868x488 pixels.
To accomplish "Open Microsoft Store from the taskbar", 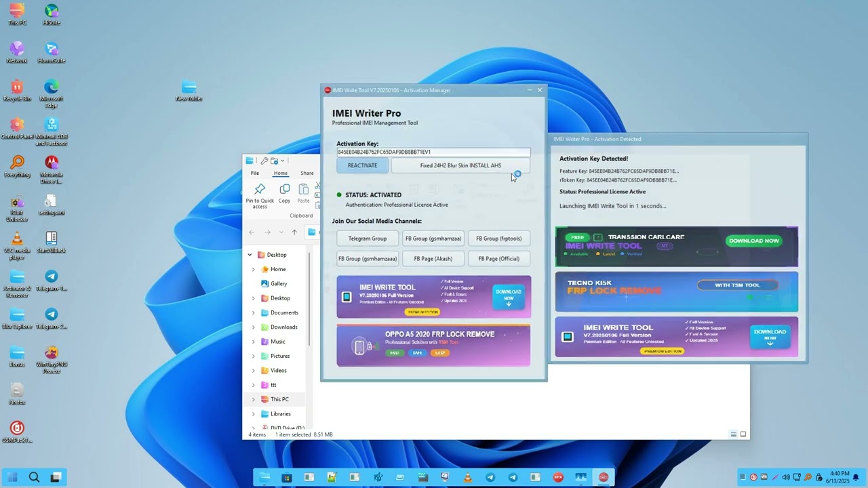I will pos(286,477).
